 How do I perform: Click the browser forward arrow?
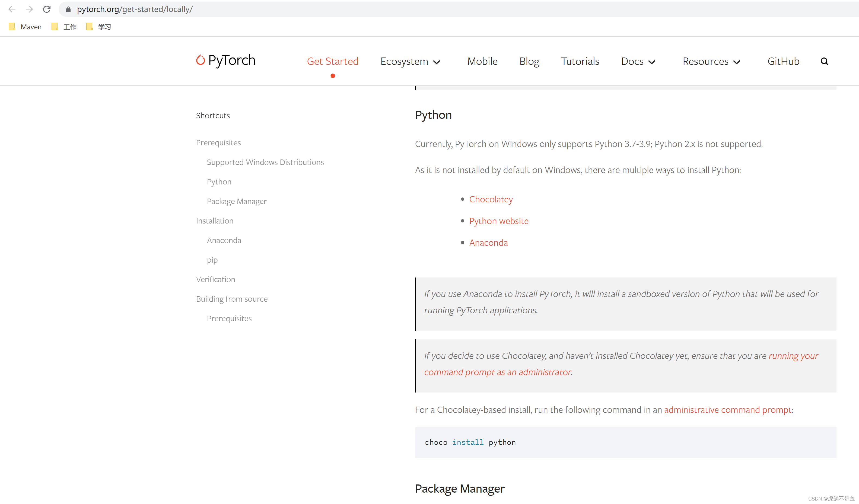coord(29,9)
